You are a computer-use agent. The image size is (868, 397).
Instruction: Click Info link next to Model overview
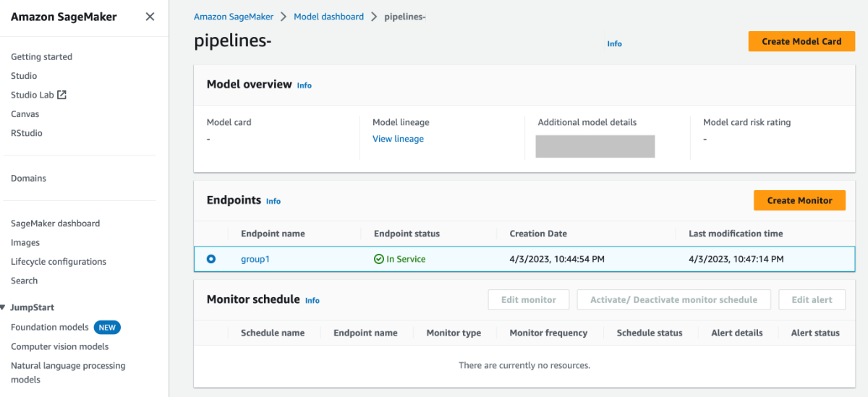(305, 85)
